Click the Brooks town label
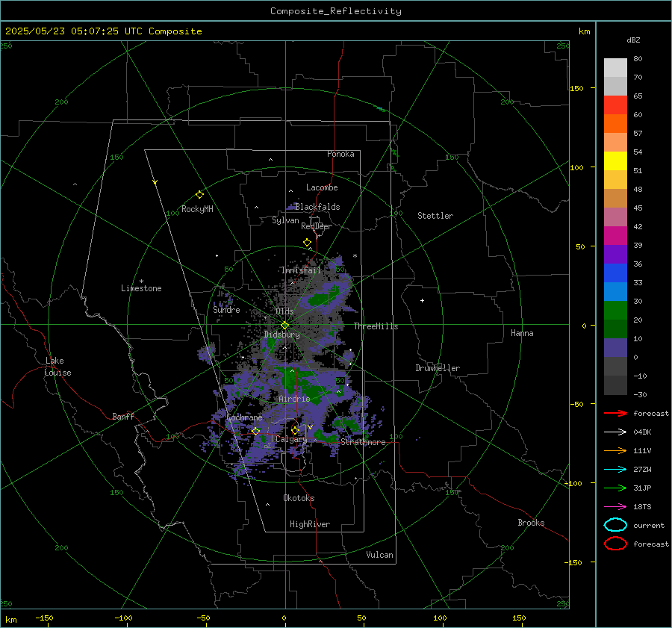 [x=531, y=523]
